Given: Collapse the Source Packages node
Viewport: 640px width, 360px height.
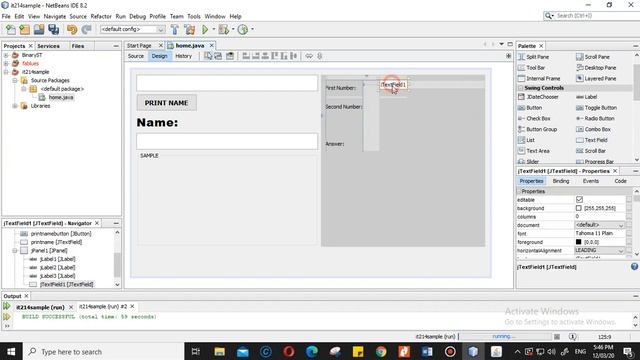Looking at the screenshot, I should pos(15,80).
